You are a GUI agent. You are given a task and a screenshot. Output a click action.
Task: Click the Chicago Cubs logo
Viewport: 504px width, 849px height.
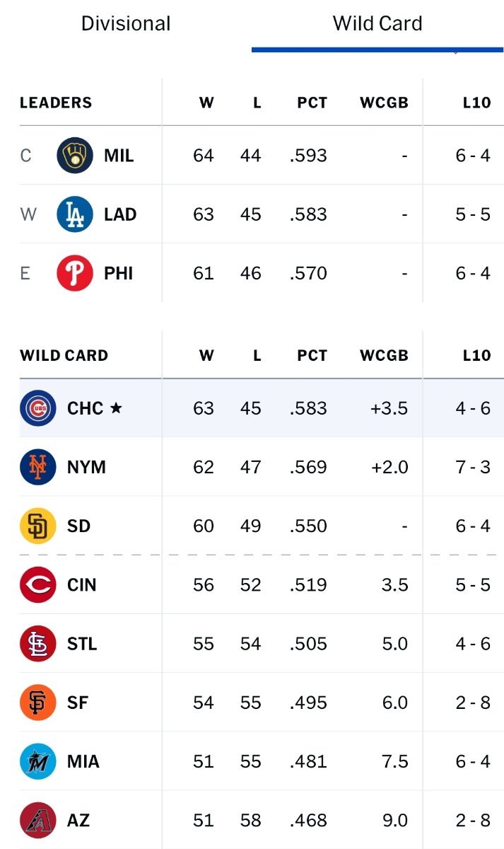click(x=38, y=408)
